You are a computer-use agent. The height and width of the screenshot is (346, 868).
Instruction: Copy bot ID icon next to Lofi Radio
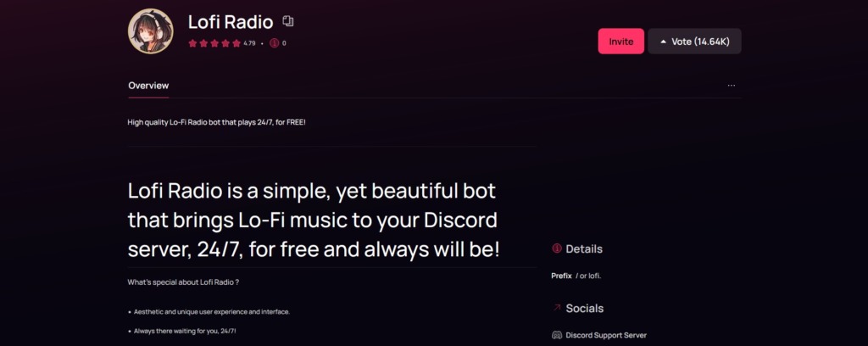tap(288, 21)
